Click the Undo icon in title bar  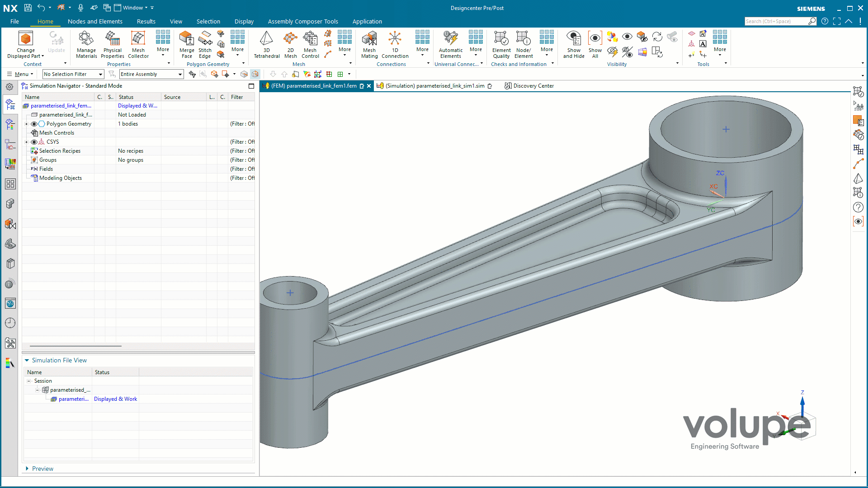[x=41, y=8]
